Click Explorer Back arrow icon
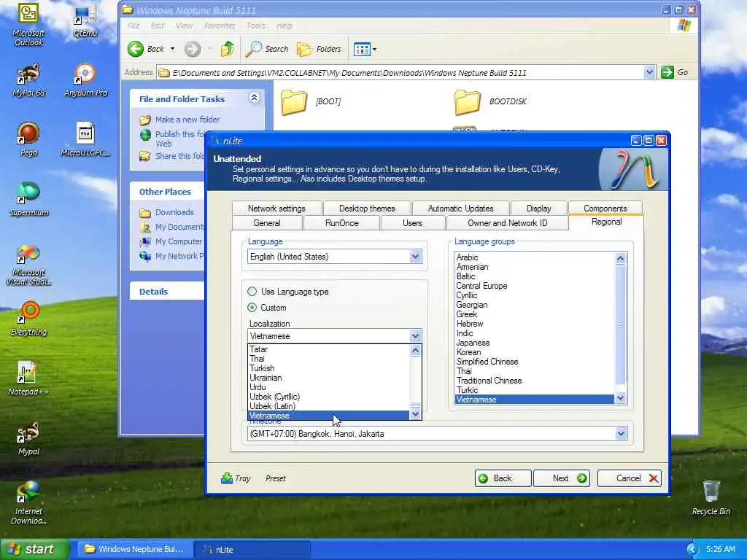Image resolution: width=747 pixels, height=560 pixels. click(136, 49)
